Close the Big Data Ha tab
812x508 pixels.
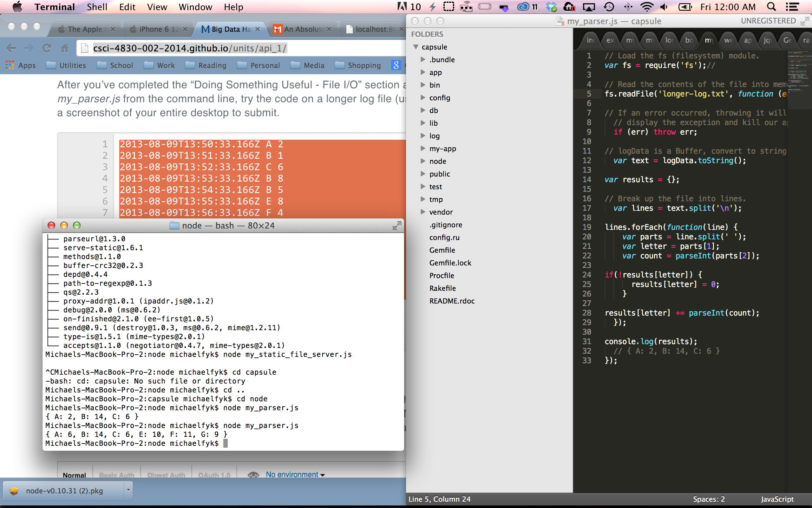tap(257, 29)
